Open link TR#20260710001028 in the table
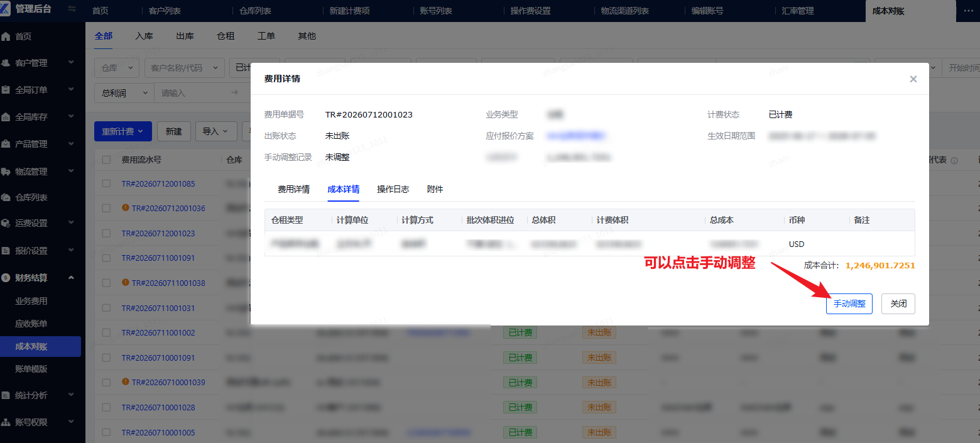Image resolution: width=980 pixels, height=443 pixels. click(x=158, y=407)
